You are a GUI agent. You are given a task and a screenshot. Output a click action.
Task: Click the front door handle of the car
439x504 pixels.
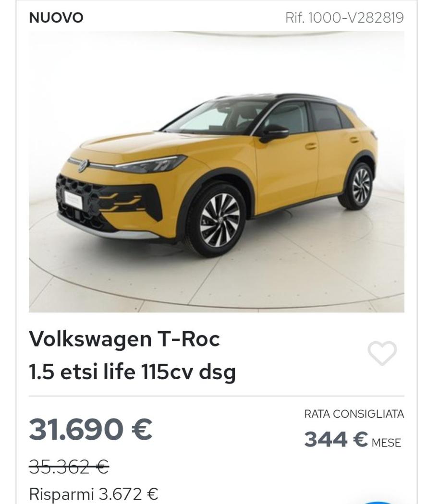tap(311, 146)
